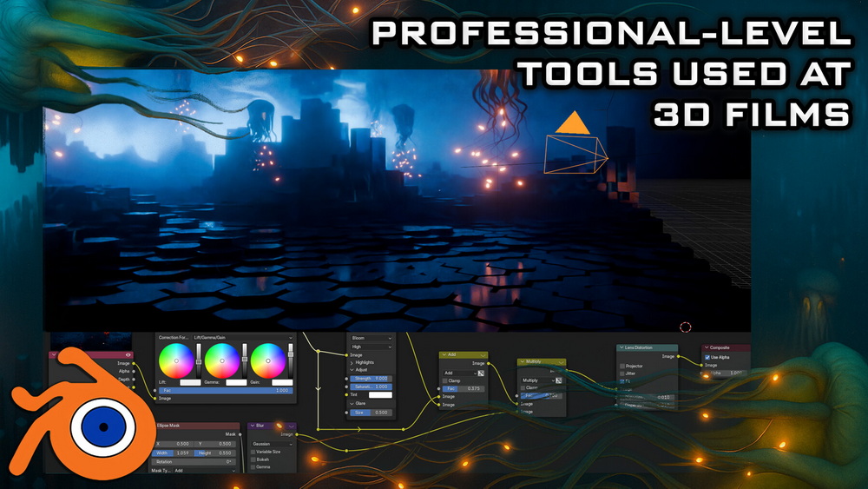The height and width of the screenshot is (489, 868).
Task: Click Mask output socket of Ellipse Mask
Action: tap(240, 434)
